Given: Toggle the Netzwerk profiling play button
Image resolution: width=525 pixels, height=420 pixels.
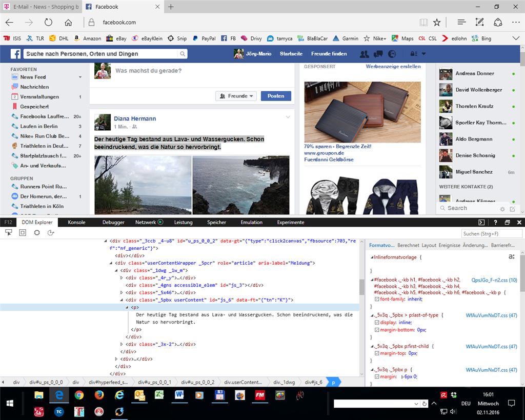Looking at the screenshot, I should coord(160,222).
